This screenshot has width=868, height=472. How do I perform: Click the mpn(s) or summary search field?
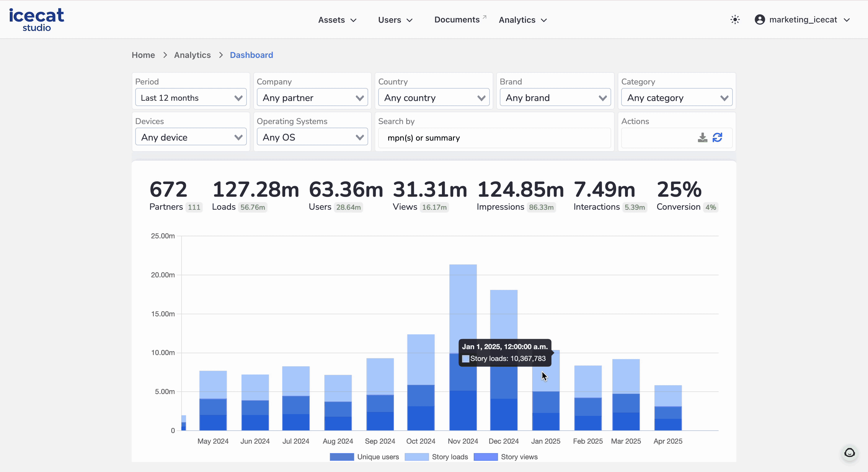click(494, 138)
